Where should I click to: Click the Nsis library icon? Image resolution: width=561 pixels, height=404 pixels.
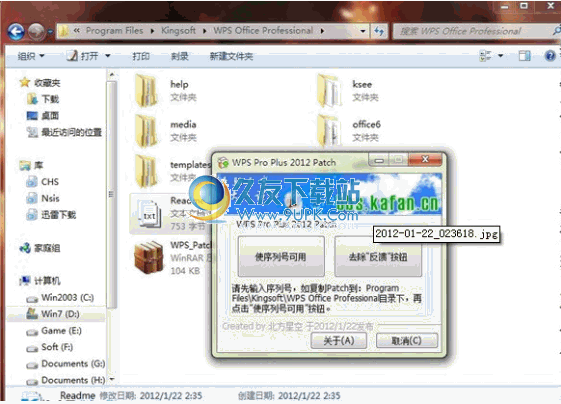click(x=31, y=198)
